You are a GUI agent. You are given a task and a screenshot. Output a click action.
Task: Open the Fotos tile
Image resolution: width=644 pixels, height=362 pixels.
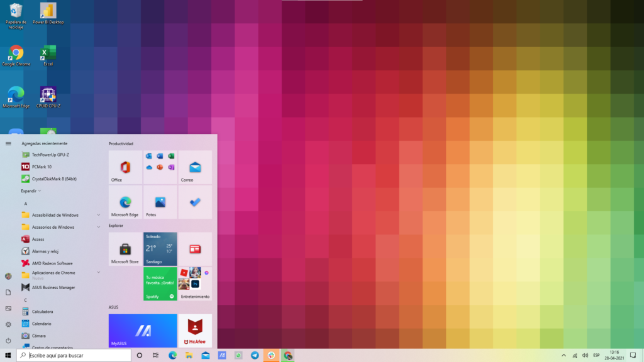pos(160,202)
